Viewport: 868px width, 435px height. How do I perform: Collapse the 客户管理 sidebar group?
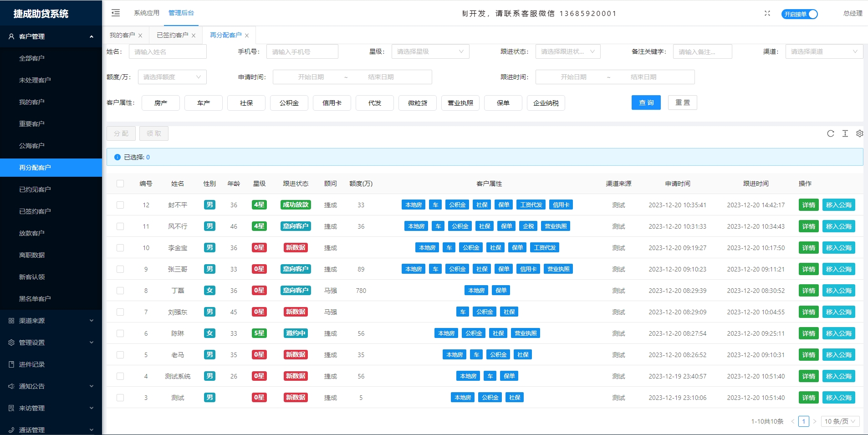(x=92, y=36)
